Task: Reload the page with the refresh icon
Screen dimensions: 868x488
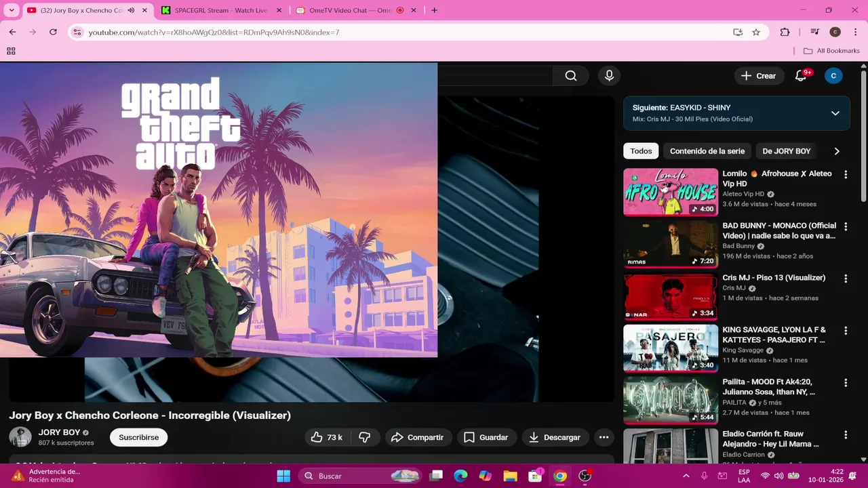Action: [53, 32]
